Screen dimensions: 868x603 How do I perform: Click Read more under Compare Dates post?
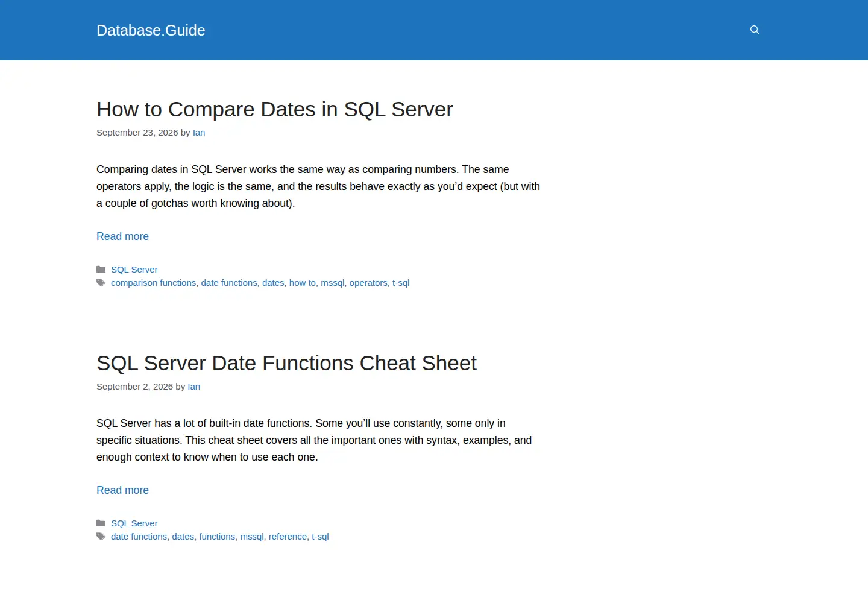tap(122, 236)
